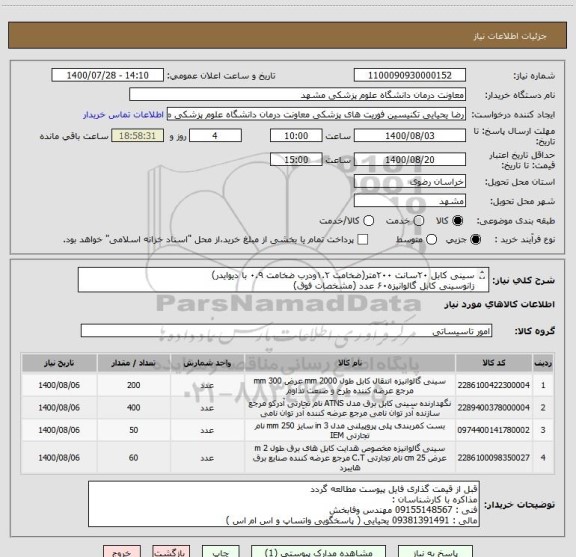The width and height of the screenshot is (576, 557).
Task: Click the پاسخ به نیاز button
Action: click(434, 552)
